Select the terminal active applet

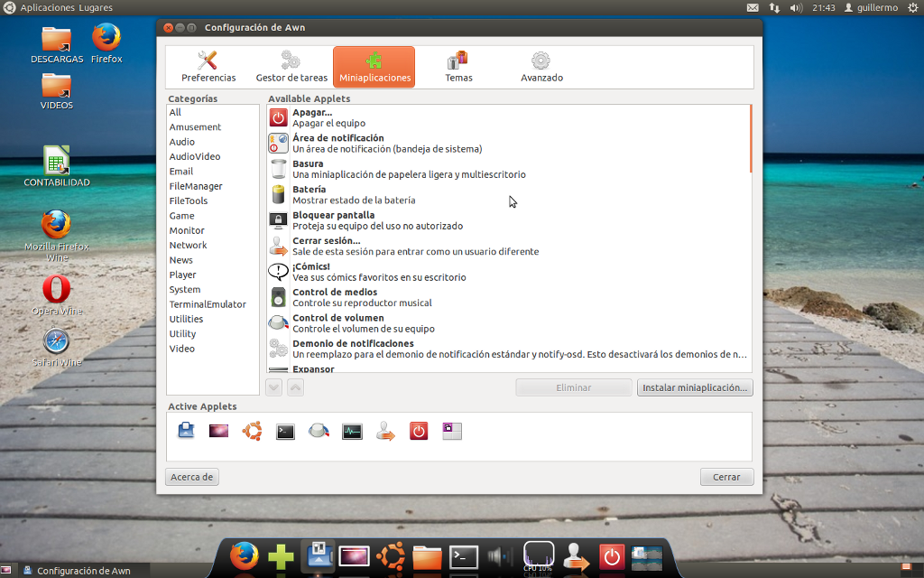point(285,432)
